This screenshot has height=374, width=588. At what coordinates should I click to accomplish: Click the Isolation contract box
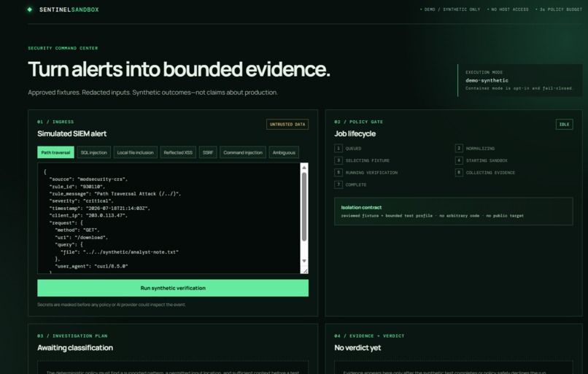point(453,211)
